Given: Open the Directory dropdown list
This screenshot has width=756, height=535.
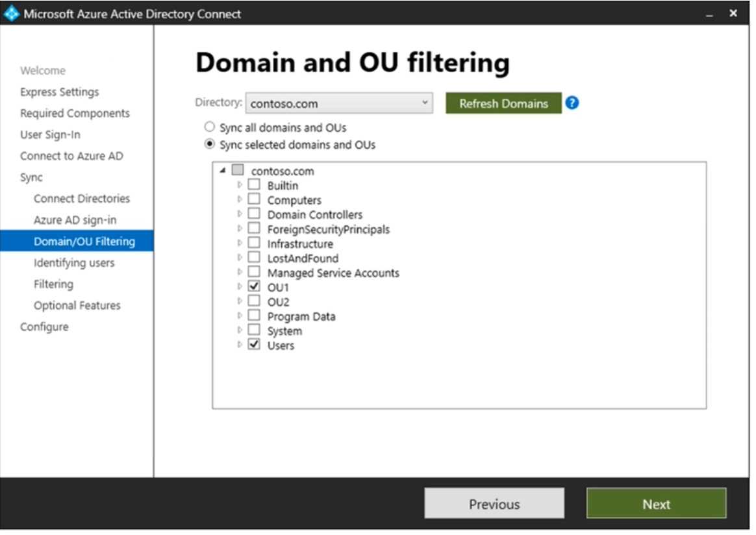Looking at the screenshot, I should (425, 103).
